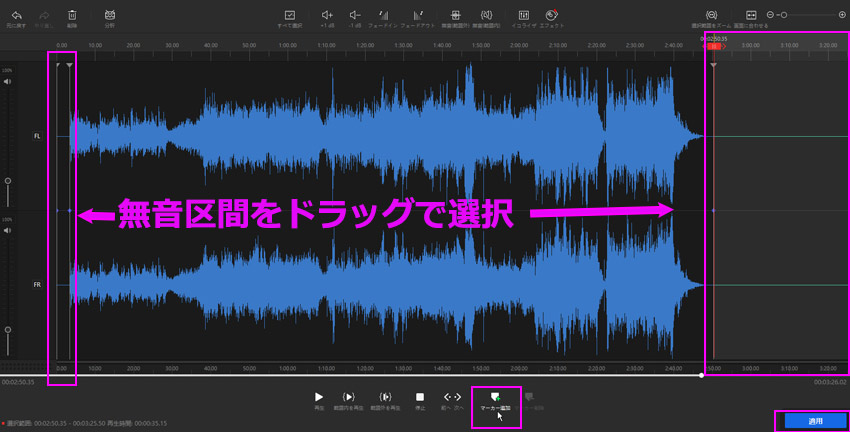Click the blue Apply (適用) button
850x432 pixels.
click(x=816, y=421)
